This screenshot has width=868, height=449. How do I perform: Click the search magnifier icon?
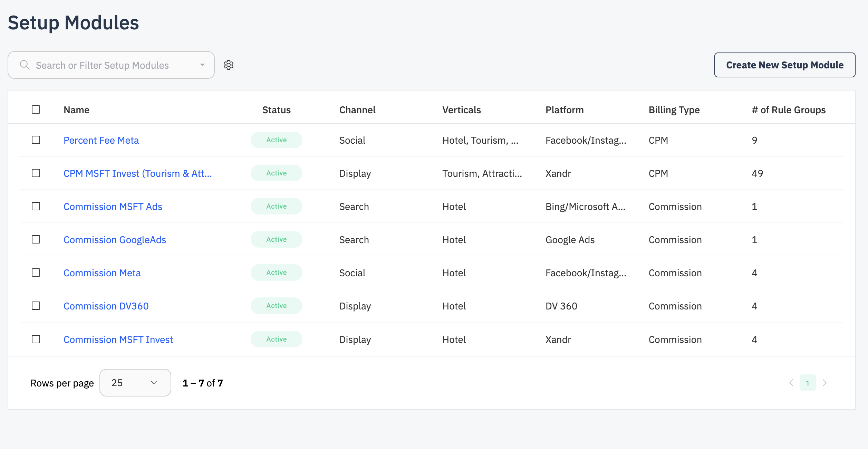(25, 65)
